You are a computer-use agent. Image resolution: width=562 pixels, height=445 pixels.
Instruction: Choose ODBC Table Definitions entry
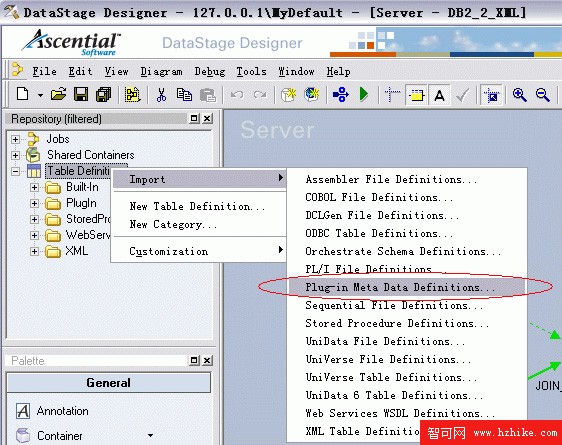408,233
